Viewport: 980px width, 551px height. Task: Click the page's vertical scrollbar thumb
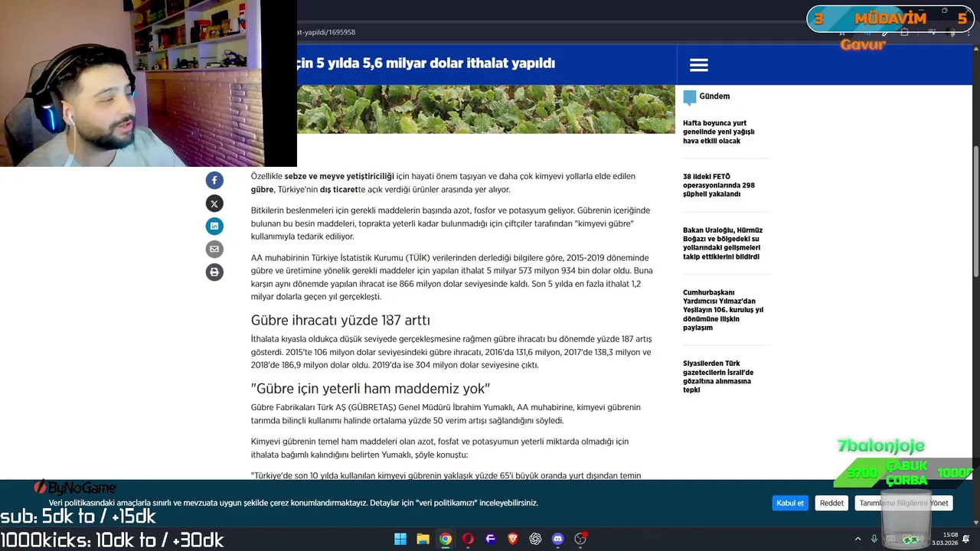975,210
